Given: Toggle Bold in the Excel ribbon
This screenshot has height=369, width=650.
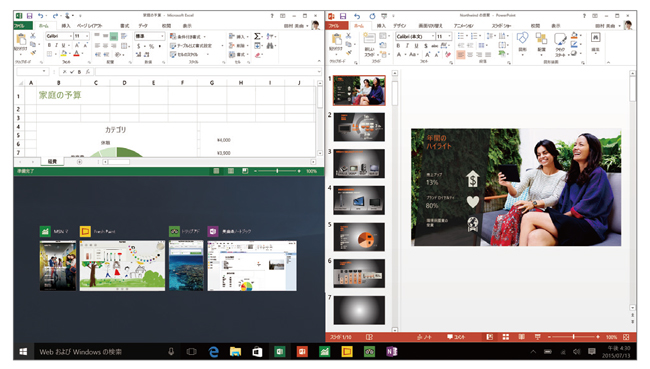Looking at the screenshot, I should [x=49, y=45].
